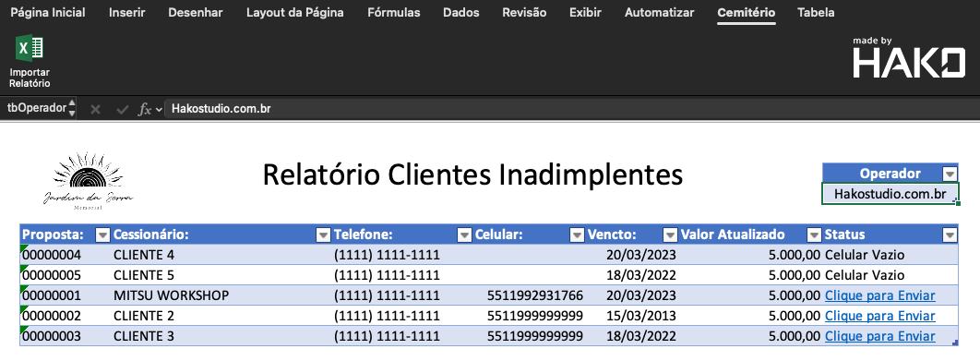This screenshot has width=980, height=361.
Task: Open the Inserir ribbon tab
Action: pyautogui.click(x=126, y=13)
